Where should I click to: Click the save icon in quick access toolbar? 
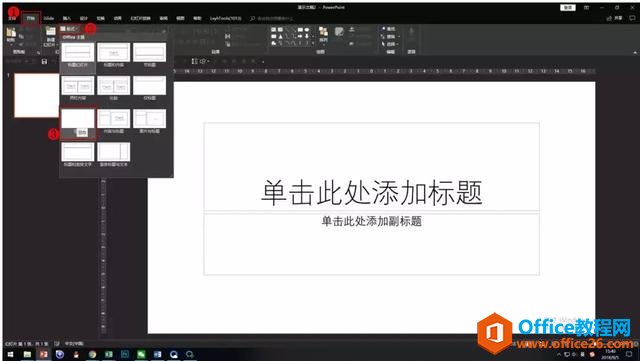tap(44, 62)
